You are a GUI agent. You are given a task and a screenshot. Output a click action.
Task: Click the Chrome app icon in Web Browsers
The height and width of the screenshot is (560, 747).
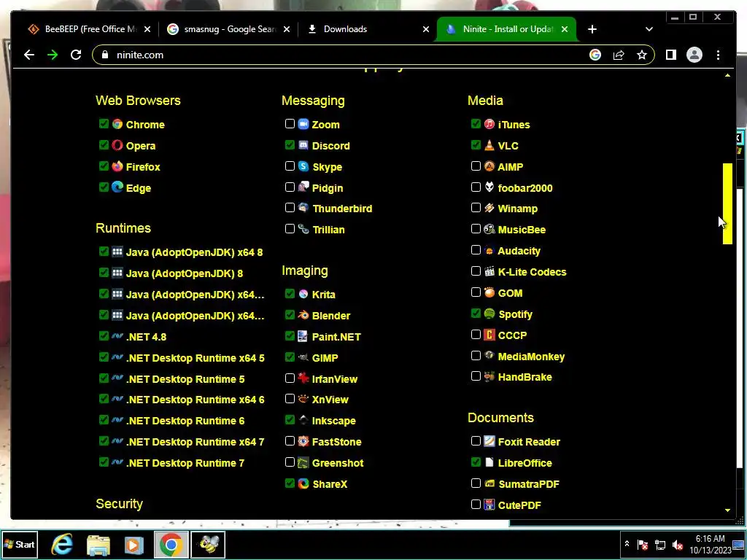coord(117,124)
